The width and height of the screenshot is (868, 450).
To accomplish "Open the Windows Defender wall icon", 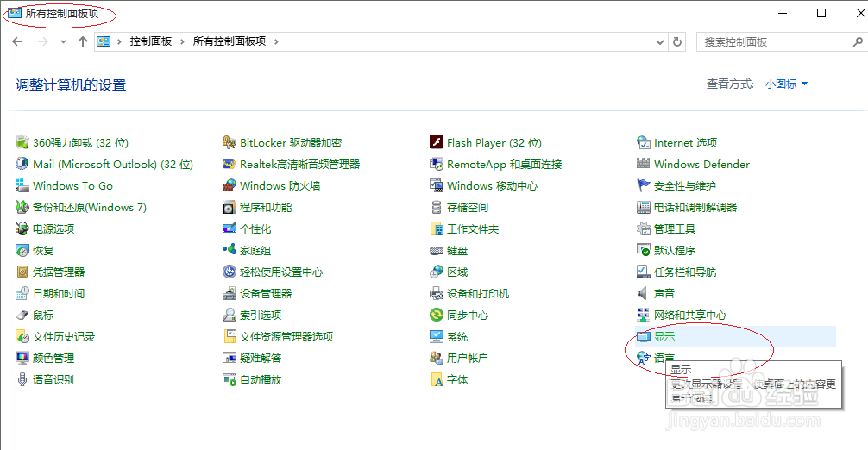I will point(644,164).
